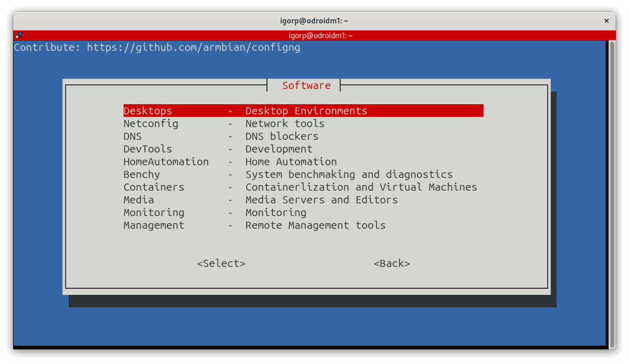Select the Desktops software category

(148, 111)
